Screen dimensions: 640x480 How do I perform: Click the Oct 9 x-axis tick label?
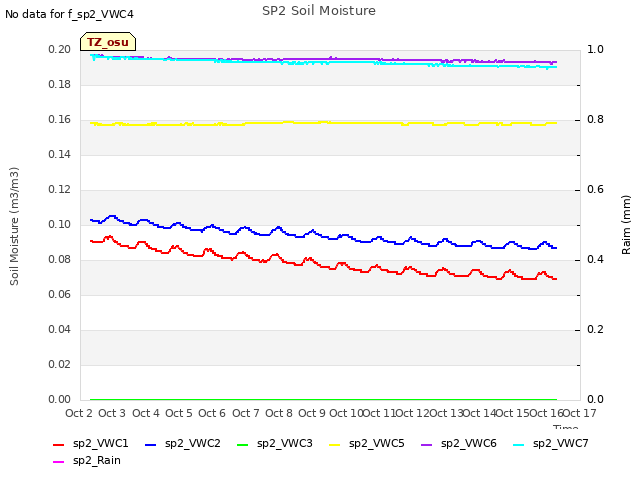coord(312,413)
